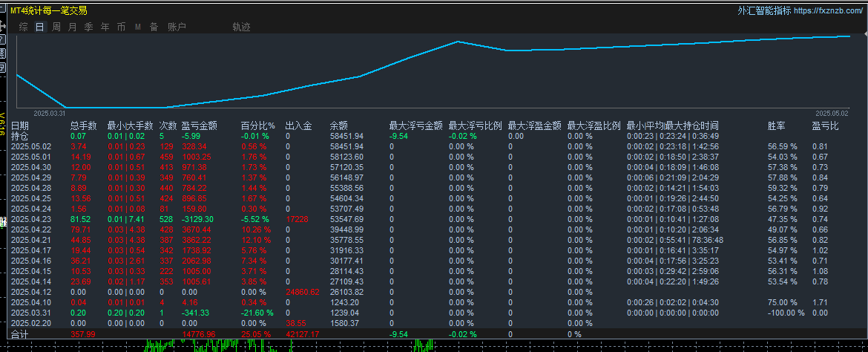Click the 12.10 % percentage cell
Viewport: 868px width, 352px height.
256,240
